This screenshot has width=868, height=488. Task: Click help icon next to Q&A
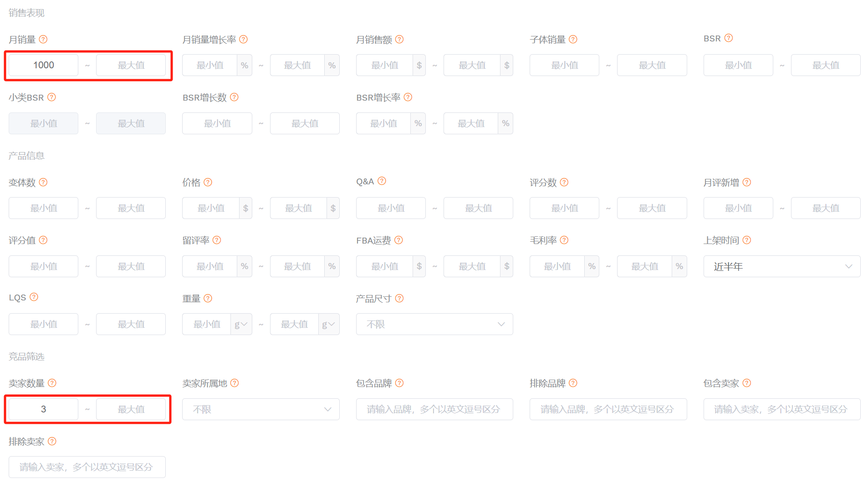click(x=382, y=181)
